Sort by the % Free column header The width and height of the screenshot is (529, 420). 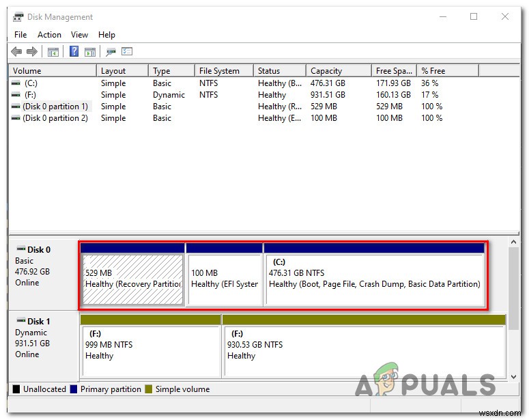coord(448,71)
